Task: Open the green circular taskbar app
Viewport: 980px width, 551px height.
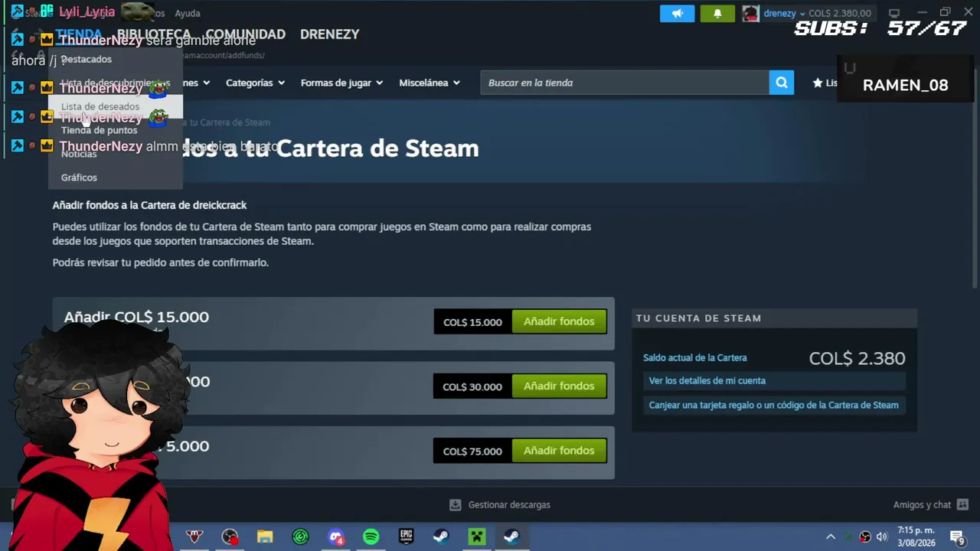Action: pyautogui.click(x=300, y=536)
